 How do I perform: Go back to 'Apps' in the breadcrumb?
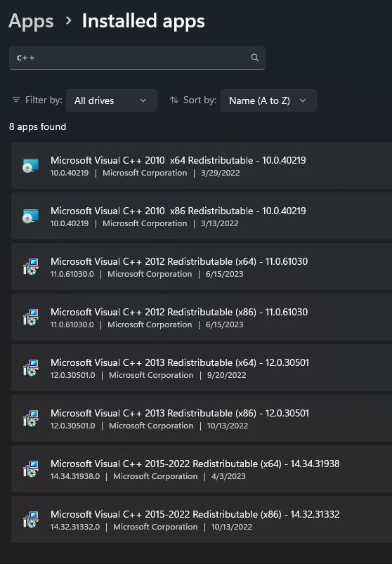coord(31,21)
